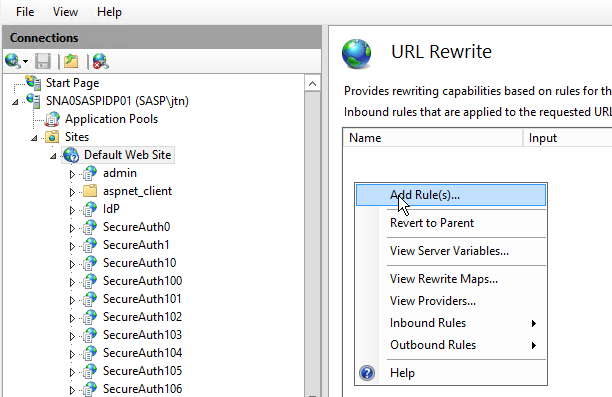Screen dimensions: 612x397
Task: Open dropdown arrow beside the connection globe icon
Action: 25,62
